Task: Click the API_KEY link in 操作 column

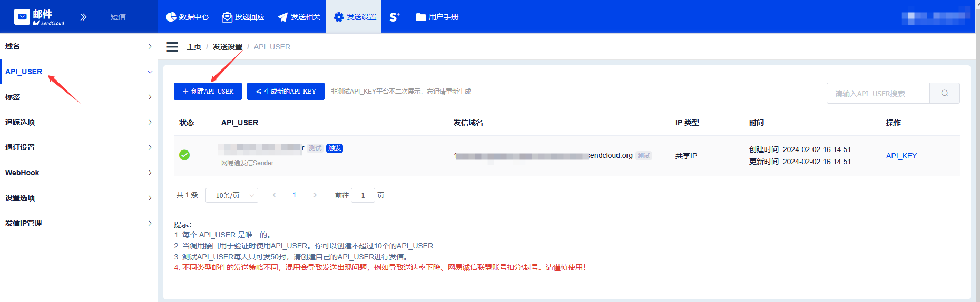Action: pyautogui.click(x=901, y=156)
